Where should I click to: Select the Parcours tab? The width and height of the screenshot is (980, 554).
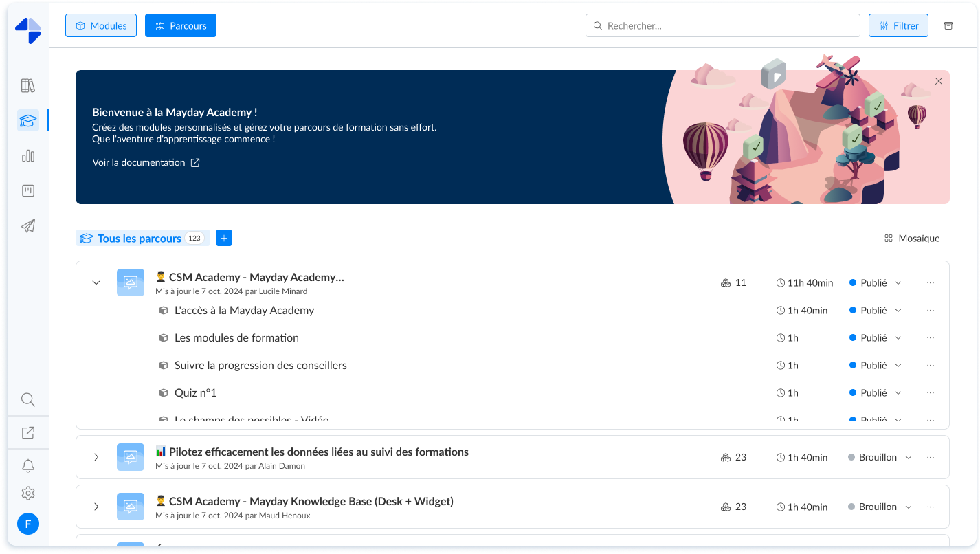(181, 25)
